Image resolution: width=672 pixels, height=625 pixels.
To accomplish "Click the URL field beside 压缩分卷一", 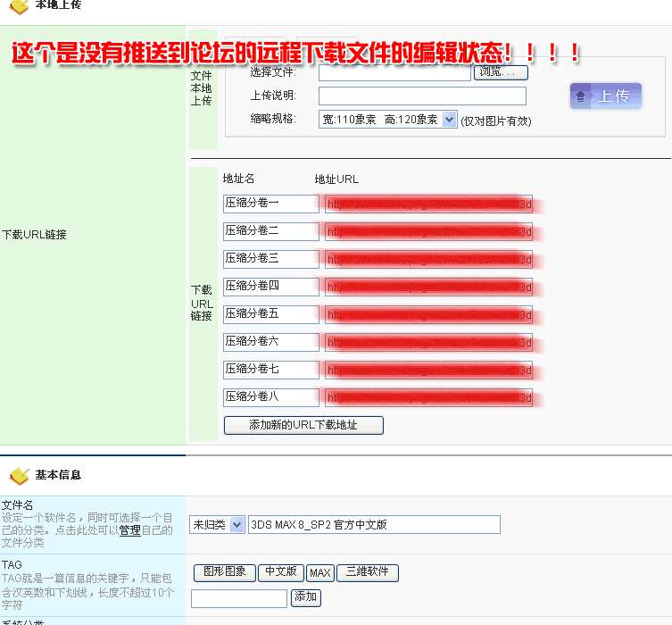I will (428, 204).
